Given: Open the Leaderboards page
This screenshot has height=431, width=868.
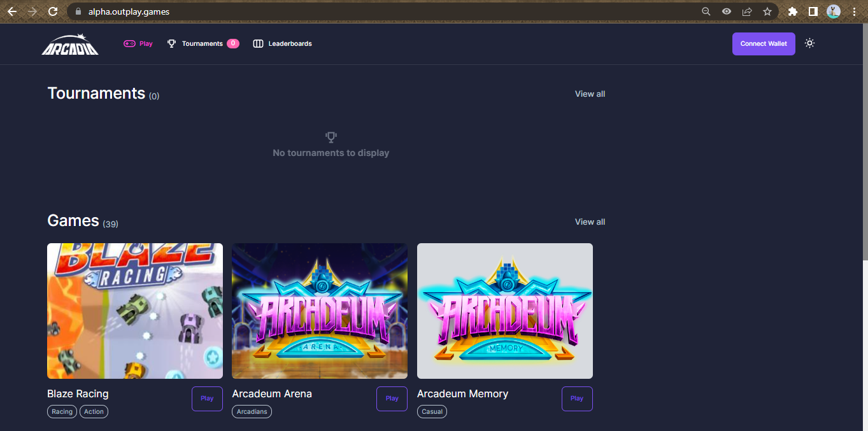Looking at the screenshot, I should tap(282, 44).
